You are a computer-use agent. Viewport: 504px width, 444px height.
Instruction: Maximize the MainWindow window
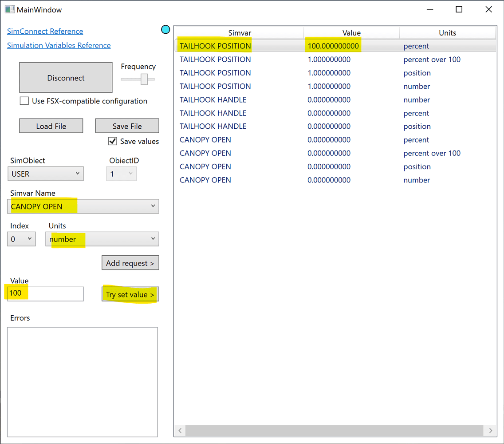click(459, 9)
